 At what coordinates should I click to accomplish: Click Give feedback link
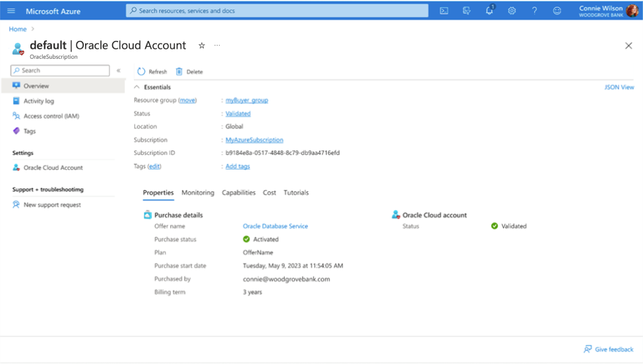tap(609, 349)
